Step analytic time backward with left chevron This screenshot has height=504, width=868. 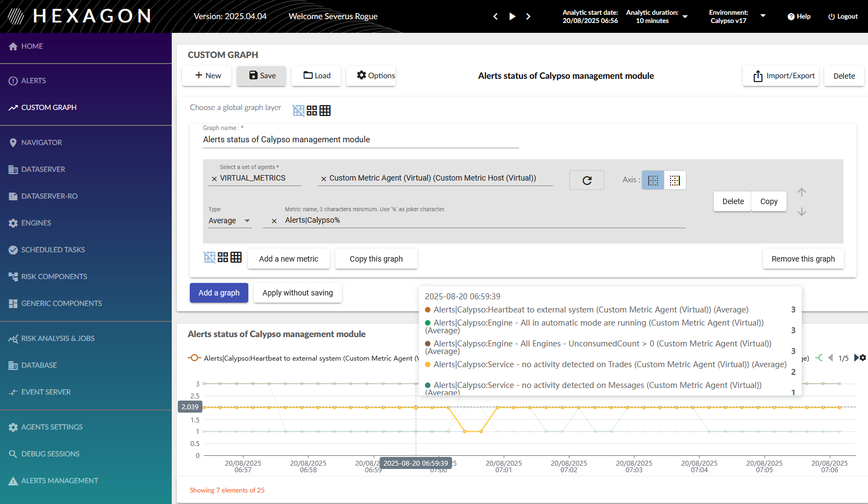pyautogui.click(x=496, y=16)
